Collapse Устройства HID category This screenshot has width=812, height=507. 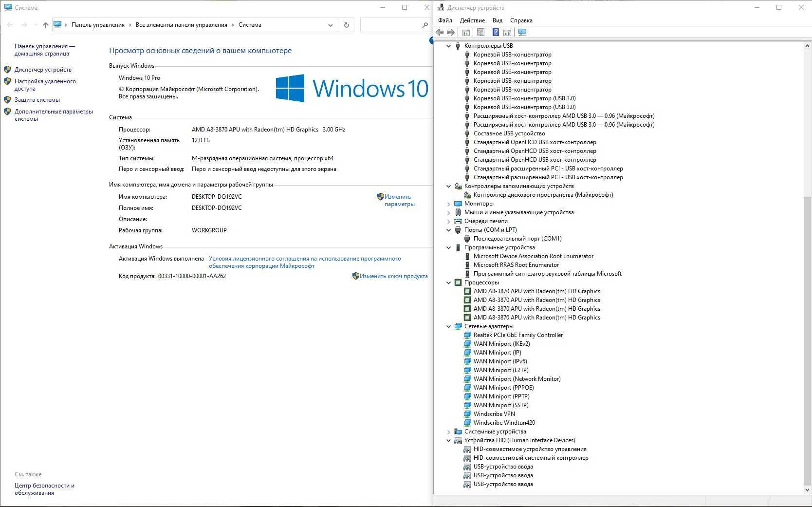(449, 440)
